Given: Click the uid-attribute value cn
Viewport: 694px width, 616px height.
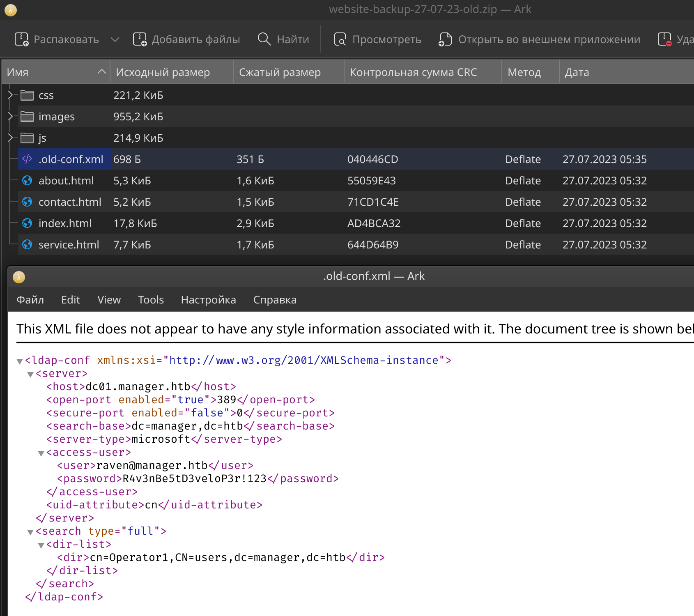Looking at the screenshot, I should point(152,505).
